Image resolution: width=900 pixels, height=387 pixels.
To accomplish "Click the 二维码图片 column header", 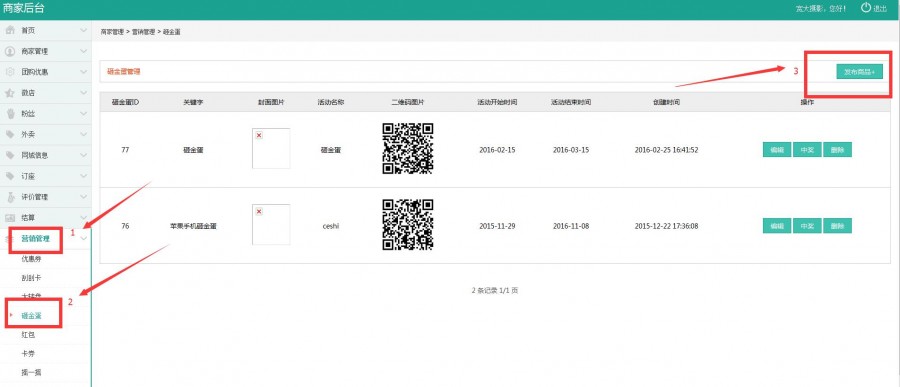I will [x=408, y=102].
